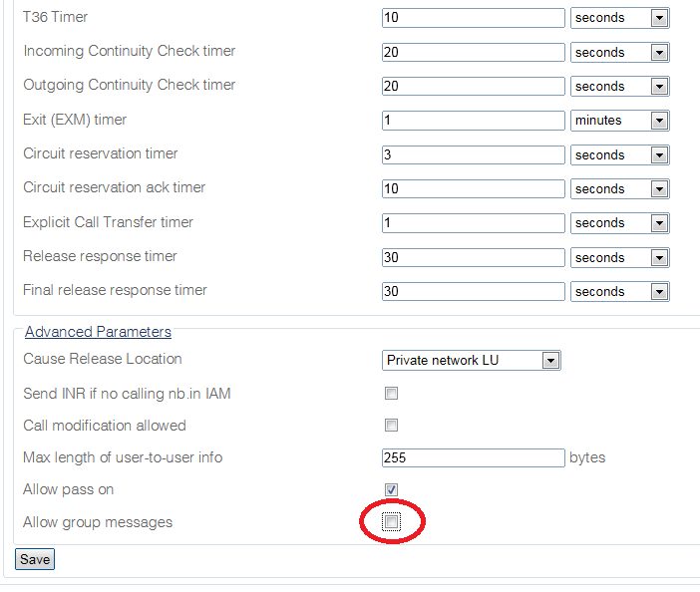This screenshot has width=700, height=592.
Task: Open Release response timer units dropdown
Action: click(x=619, y=258)
